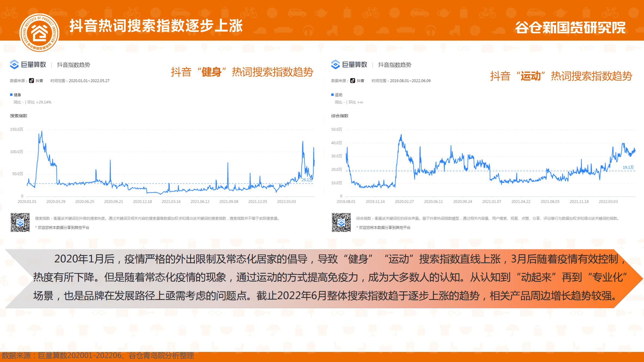This screenshot has height=362, width=644.
Task: Click the Douyin icon in left data source
Action: click(x=32, y=81)
